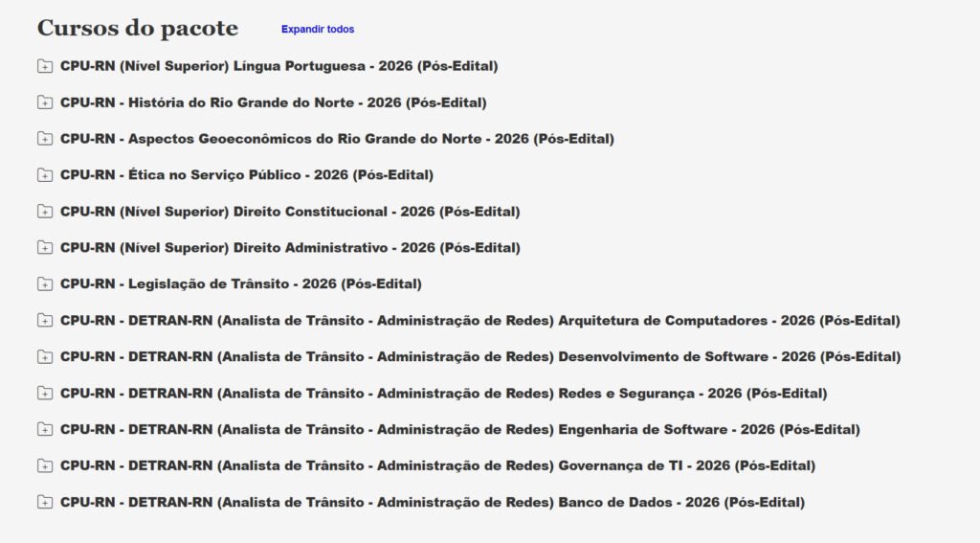Image resolution: width=980 pixels, height=543 pixels.
Task: Open Banco de Dados course title
Action: point(432,503)
